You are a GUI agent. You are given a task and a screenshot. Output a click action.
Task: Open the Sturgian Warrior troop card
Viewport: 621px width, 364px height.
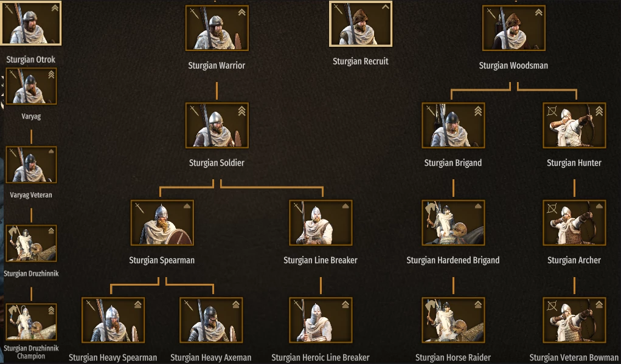point(217,28)
